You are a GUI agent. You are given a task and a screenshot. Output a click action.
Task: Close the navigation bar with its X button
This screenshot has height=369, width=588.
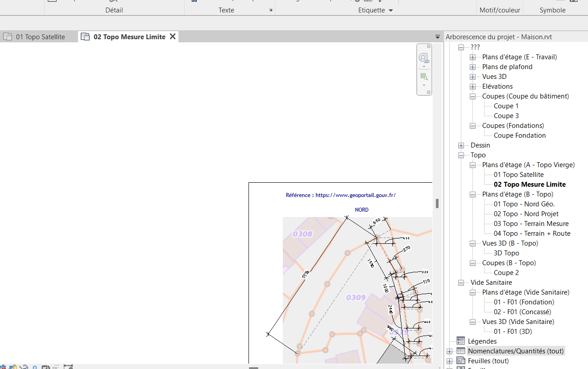pos(429,46)
